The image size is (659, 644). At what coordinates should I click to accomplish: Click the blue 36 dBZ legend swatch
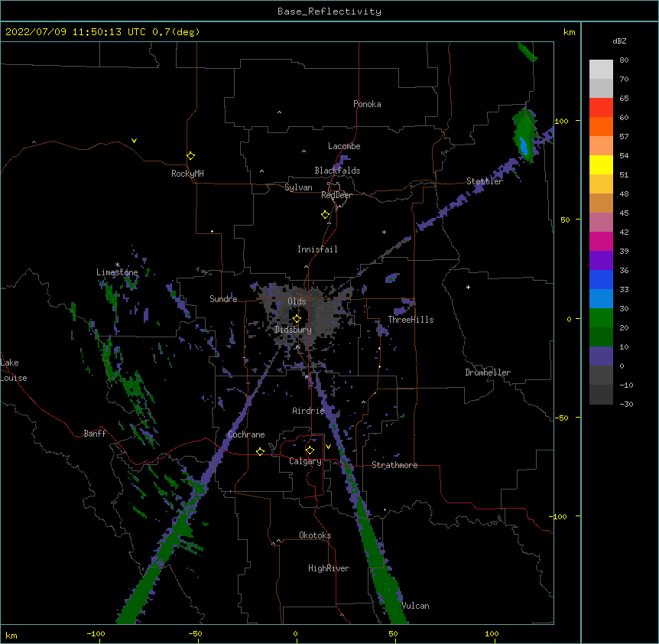click(601, 279)
